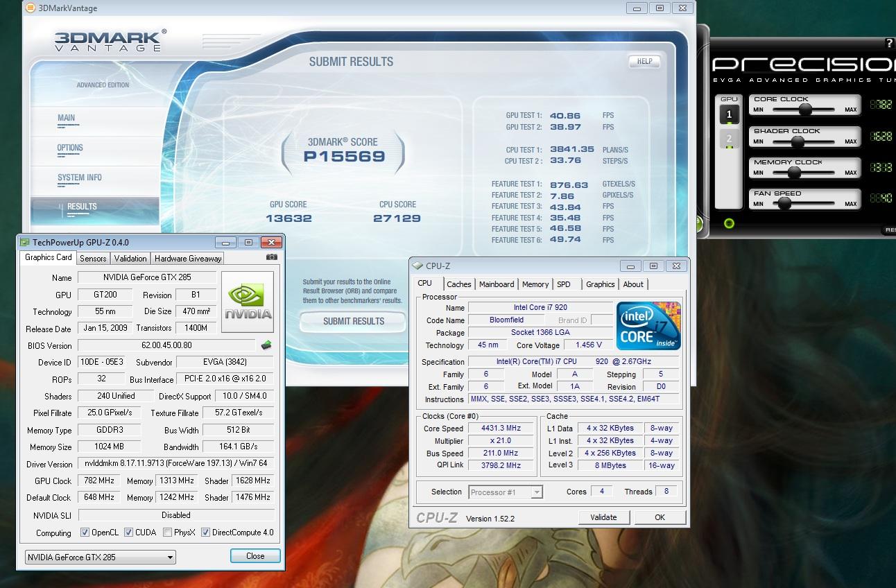Open the Memory tab in CPU-Z
The width and height of the screenshot is (896, 588).
[535, 284]
